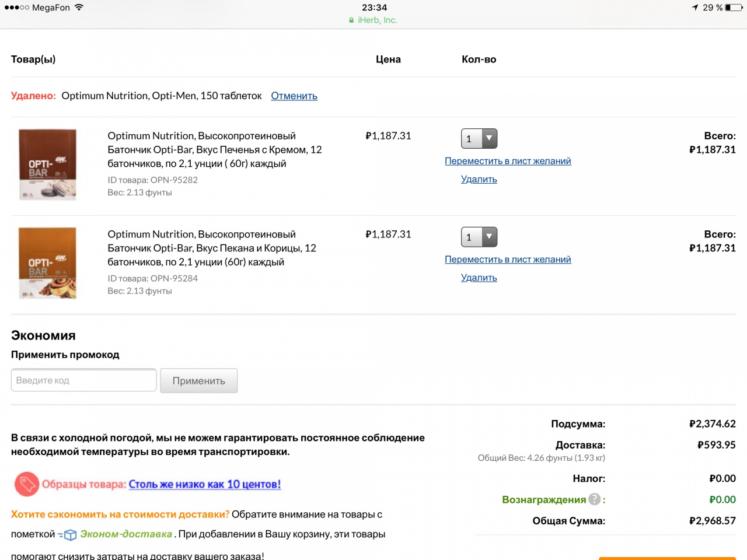
Task: Open quantity dropdown for Pecan Cinnamon Opti-Bar
Action: tap(479, 237)
